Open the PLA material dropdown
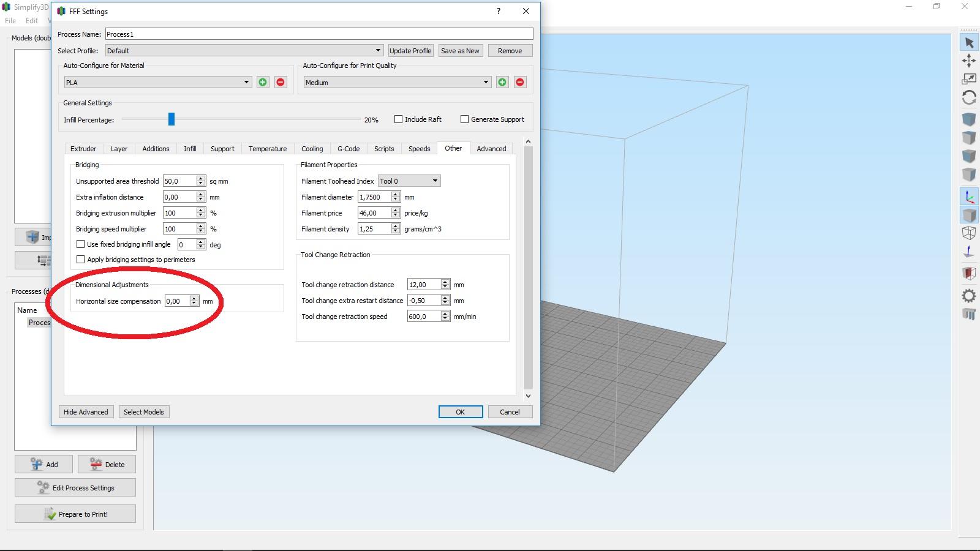The height and width of the screenshot is (551, 980). click(158, 82)
